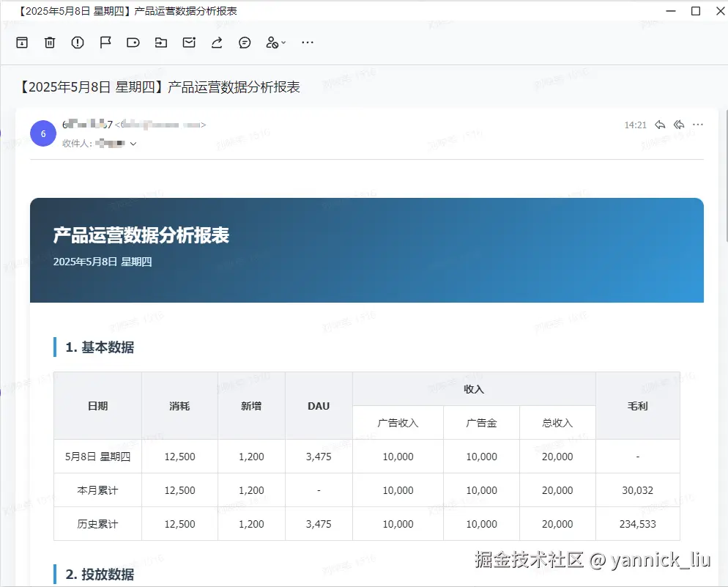Viewport: 728px width, 587px height.
Task: Click the 总收入 sub-header
Action: pyautogui.click(x=557, y=423)
